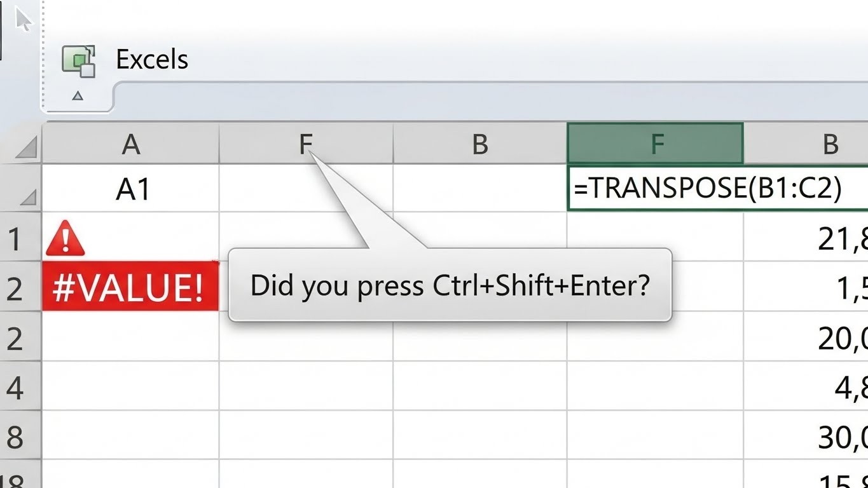This screenshot has width=868, height=488.
Task: Click the corner triangle left of A1 text
Action: [27, 199]
